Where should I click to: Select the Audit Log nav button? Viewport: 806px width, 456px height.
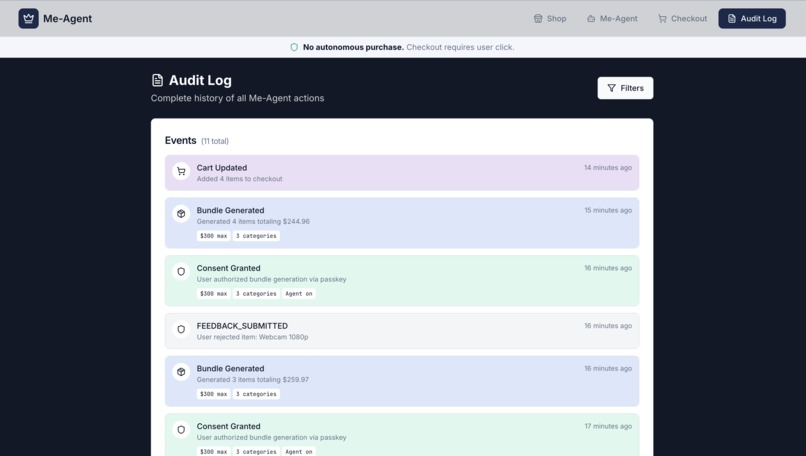click(752, 19)
